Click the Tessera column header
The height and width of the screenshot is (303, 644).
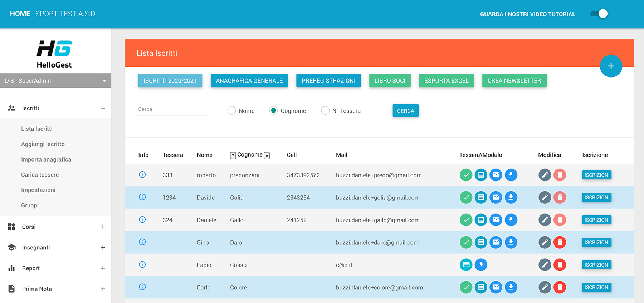tap(173, 155)
